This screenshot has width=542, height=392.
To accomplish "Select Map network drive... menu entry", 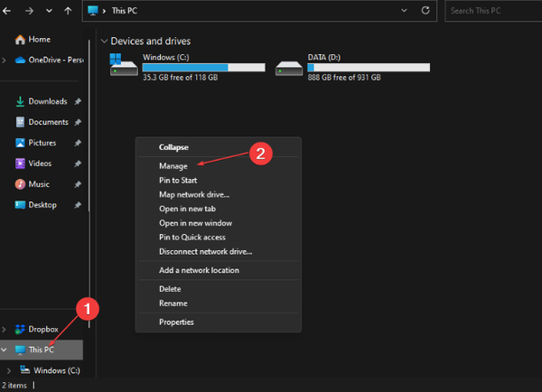I will tap(194, 194).
